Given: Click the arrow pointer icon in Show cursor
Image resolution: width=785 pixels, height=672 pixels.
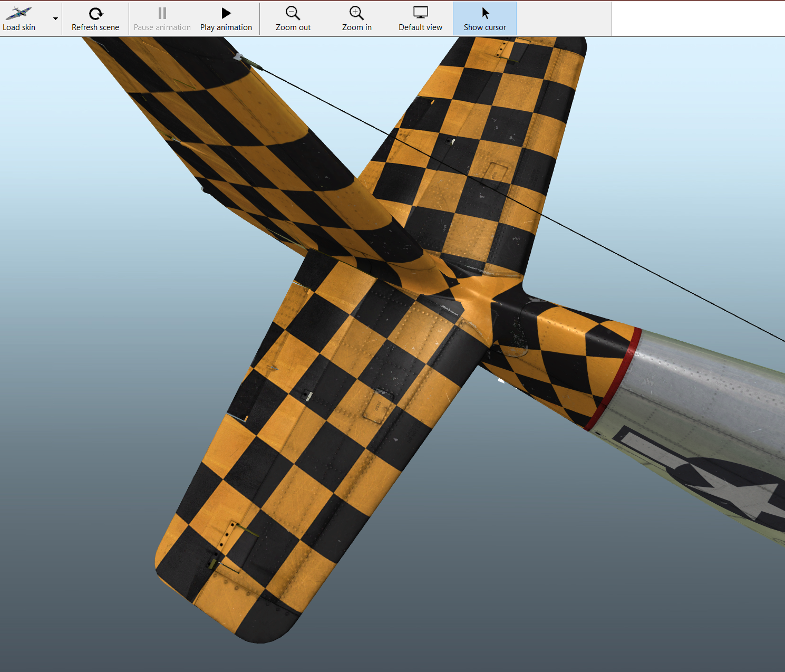Looking at the screenshot, I should coord(485,13).
